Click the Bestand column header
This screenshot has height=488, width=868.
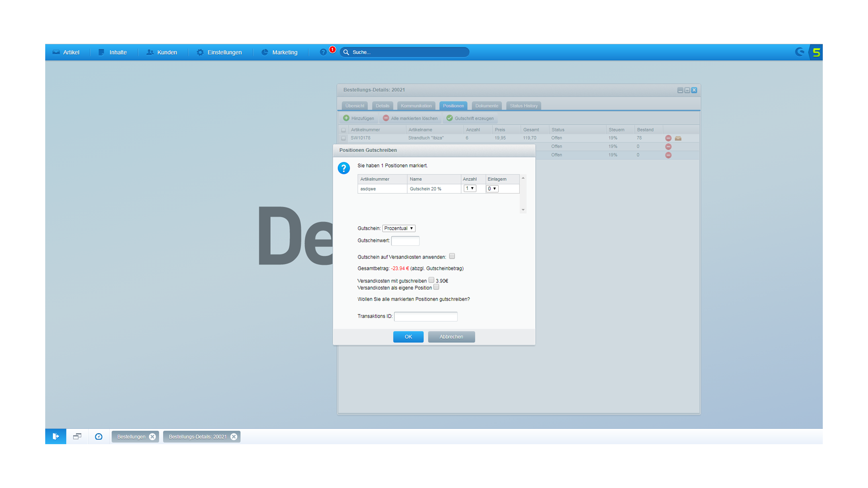pos(648,130)
